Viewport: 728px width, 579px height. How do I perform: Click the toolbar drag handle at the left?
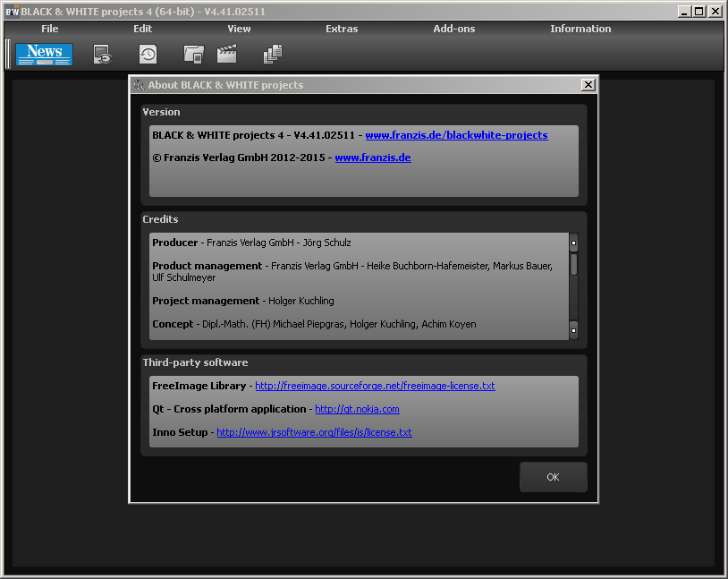8,54
